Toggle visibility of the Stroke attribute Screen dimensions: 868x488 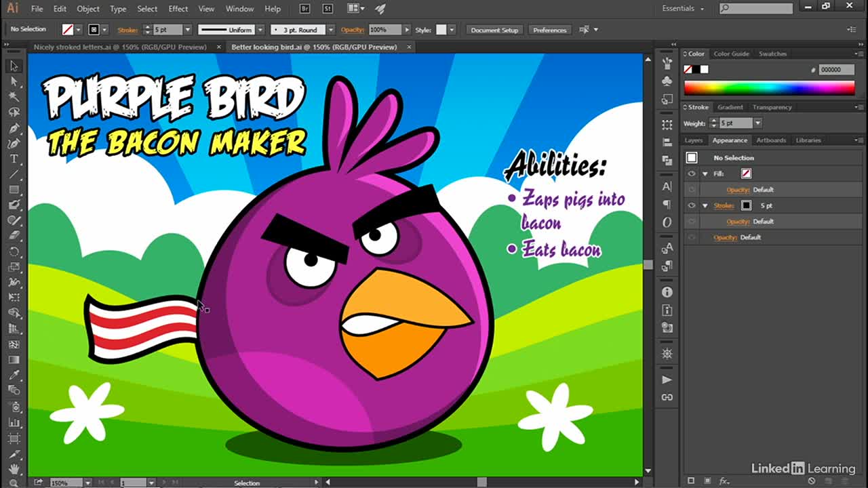692,205
